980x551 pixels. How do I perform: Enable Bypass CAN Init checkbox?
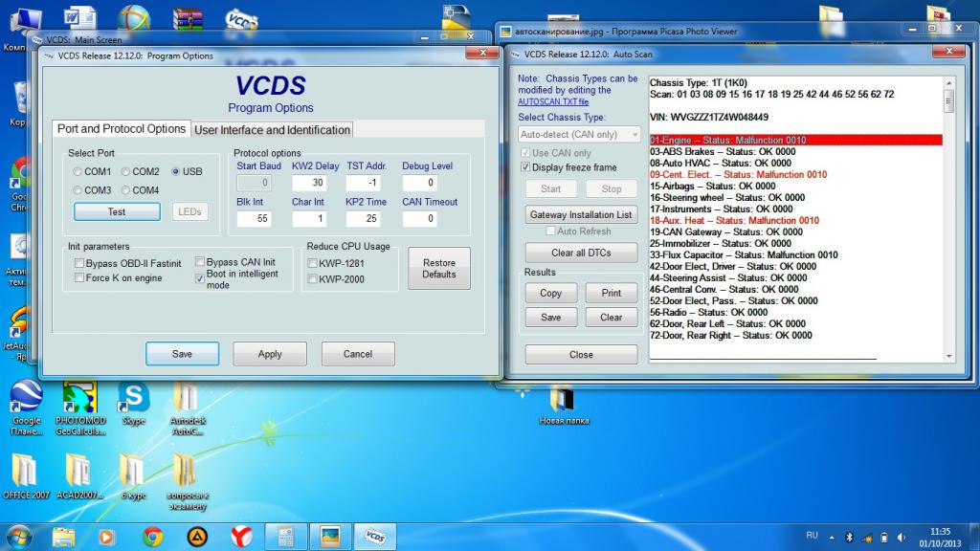(x=200, y=262)
